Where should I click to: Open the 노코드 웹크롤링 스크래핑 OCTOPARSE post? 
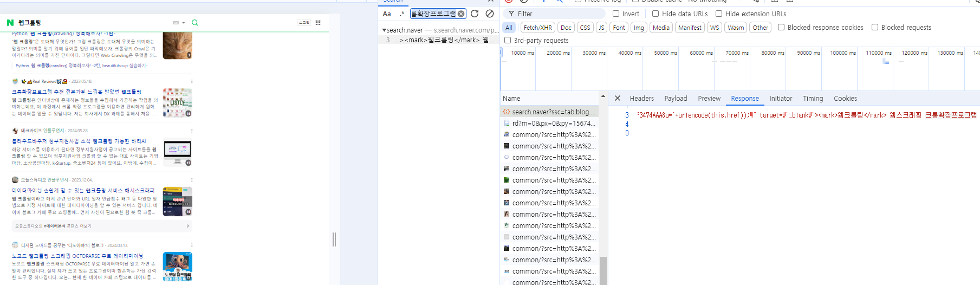coord(77,256)
